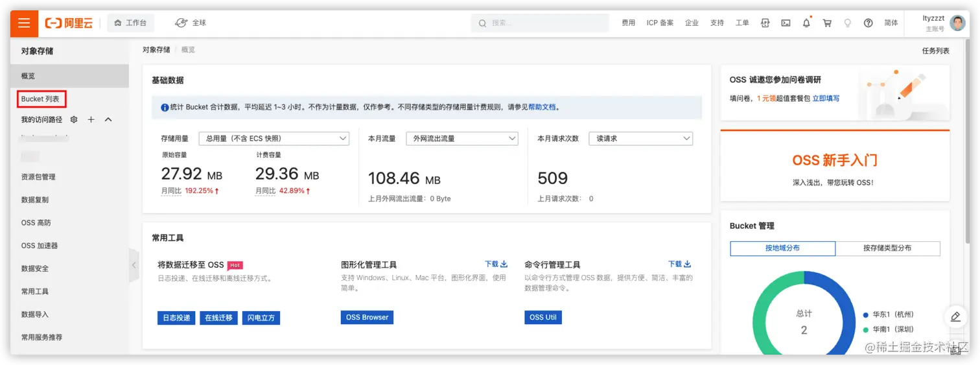This screenshot has height=365, width=980.
Task: Click the Alibaba Cloud 阿里云 logo
Action: (x=69, y=23)
